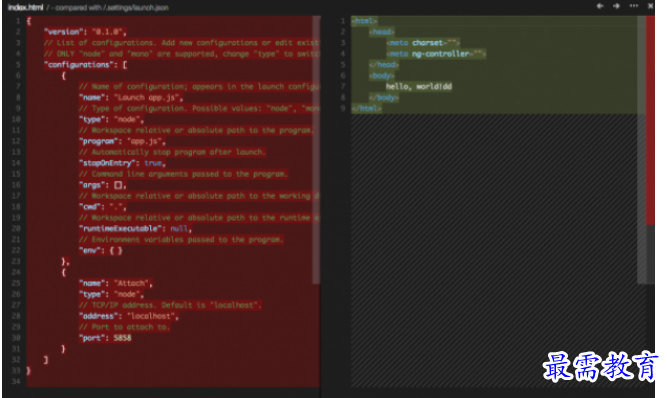
Task: Click the "stopOnEntry": true line
Action: (x=122, y=163)
